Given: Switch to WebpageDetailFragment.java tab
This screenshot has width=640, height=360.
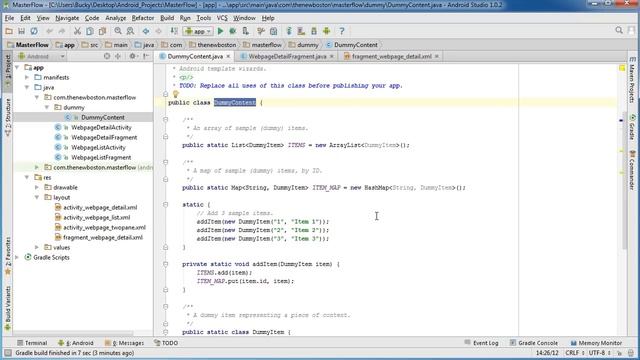Looking at the screenshot, I should 287,56.
